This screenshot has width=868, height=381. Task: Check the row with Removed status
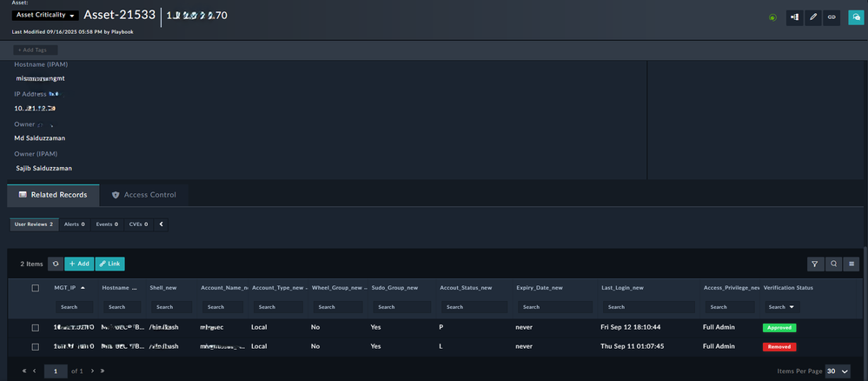tap(36, 346)
